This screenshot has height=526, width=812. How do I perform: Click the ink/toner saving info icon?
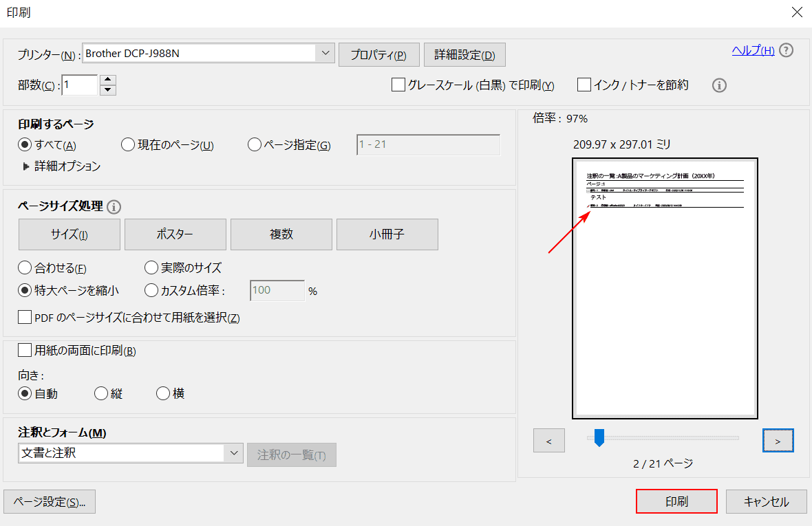coord(719,85)
